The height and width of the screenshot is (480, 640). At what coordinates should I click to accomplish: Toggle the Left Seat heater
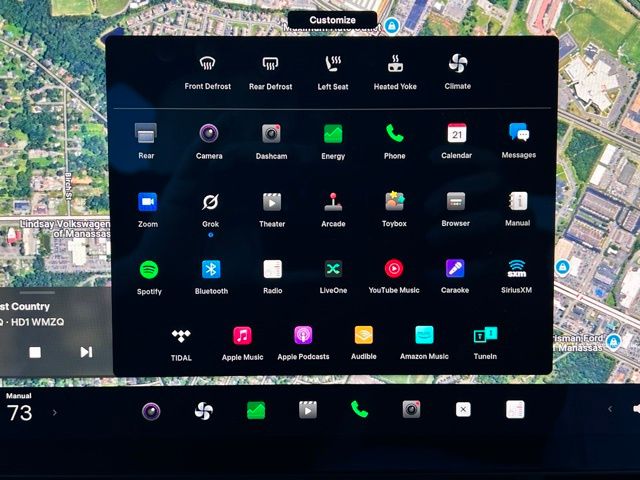pos(333,65)
